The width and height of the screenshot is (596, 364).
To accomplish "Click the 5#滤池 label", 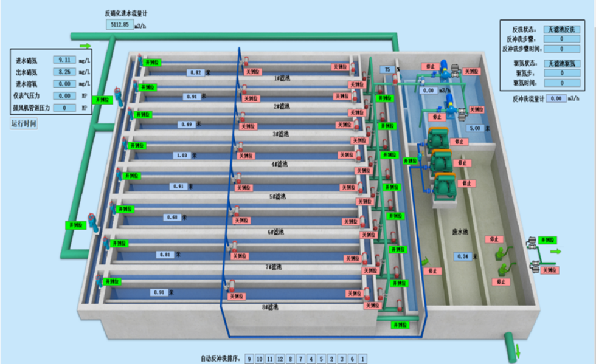I will (277, 197).
